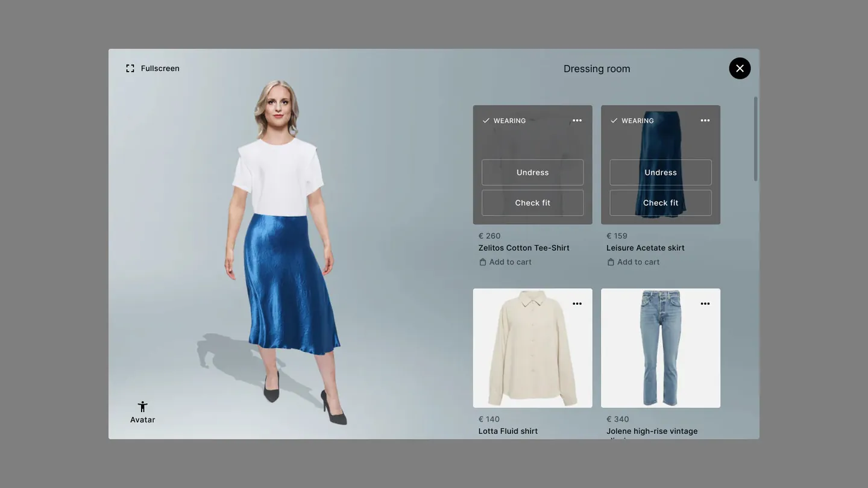Viewport: 868px width, 488px height.
Task: Open three-dot menu on Jolene jeans card
Action: [x=705, y=304]
